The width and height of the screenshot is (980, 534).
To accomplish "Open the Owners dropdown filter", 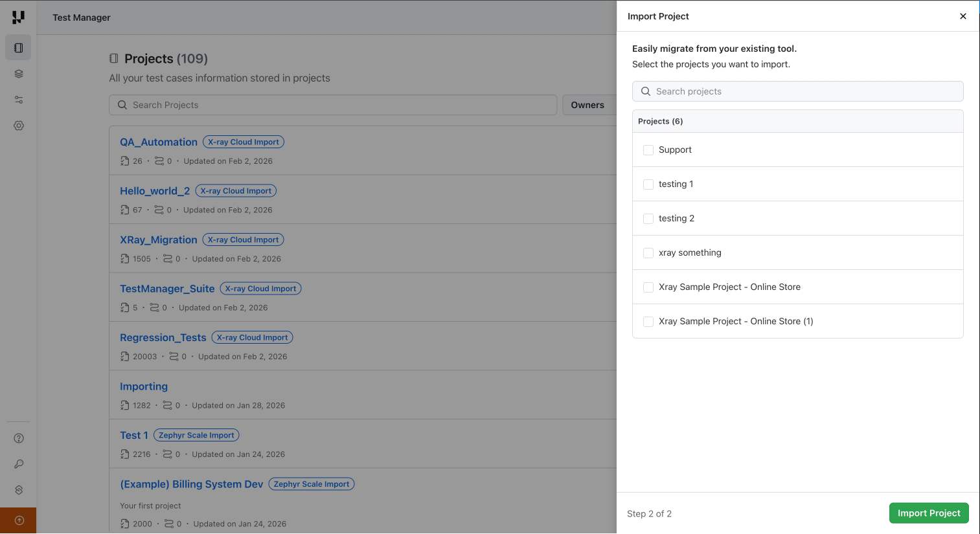I will 587,105.
